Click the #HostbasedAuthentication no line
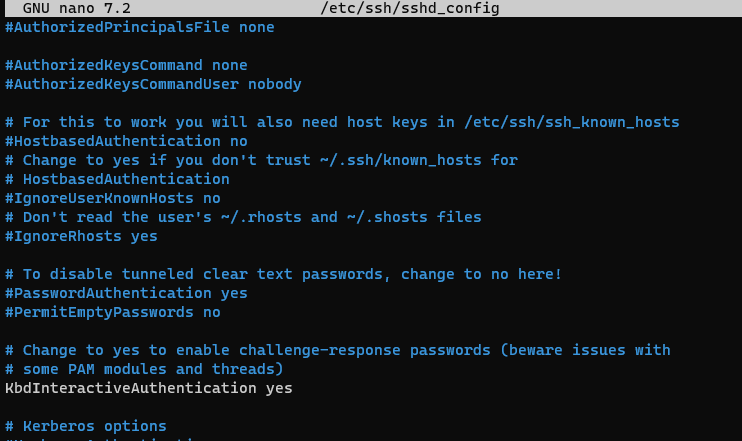The width and height of the screenshot is (742, 441). pos(126,141)
